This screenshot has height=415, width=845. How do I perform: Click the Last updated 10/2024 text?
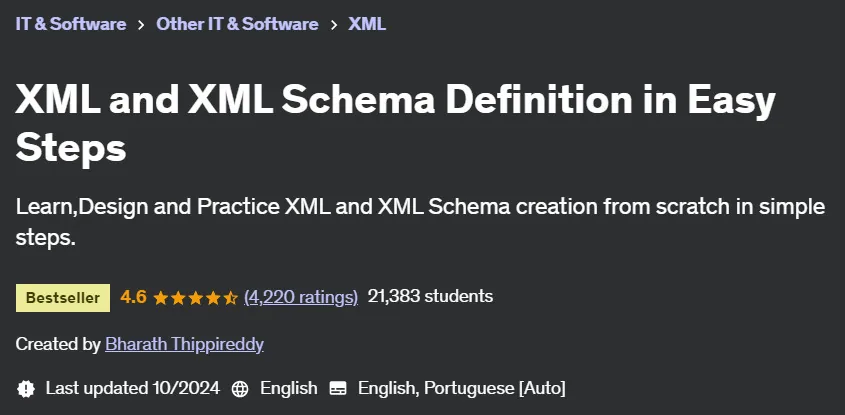(x=133, y=388)
